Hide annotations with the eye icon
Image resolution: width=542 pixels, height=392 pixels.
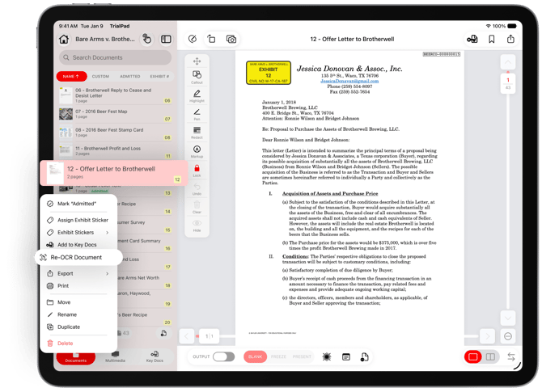tap(197, 226)
